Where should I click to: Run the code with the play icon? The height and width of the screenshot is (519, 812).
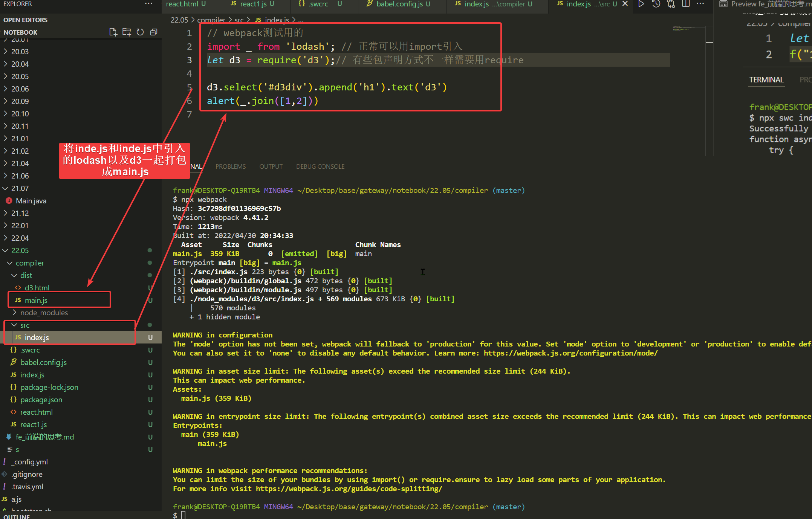[x=641, y=4]
